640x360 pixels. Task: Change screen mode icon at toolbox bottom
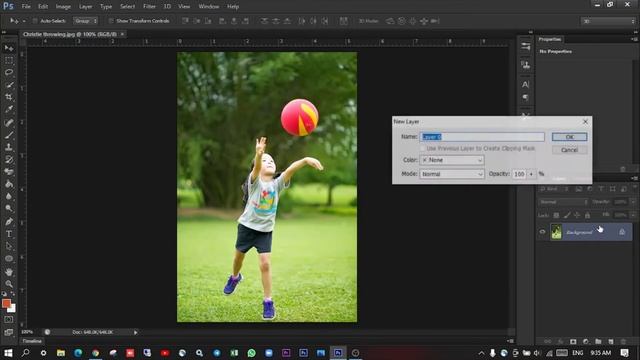click(9, 332)
